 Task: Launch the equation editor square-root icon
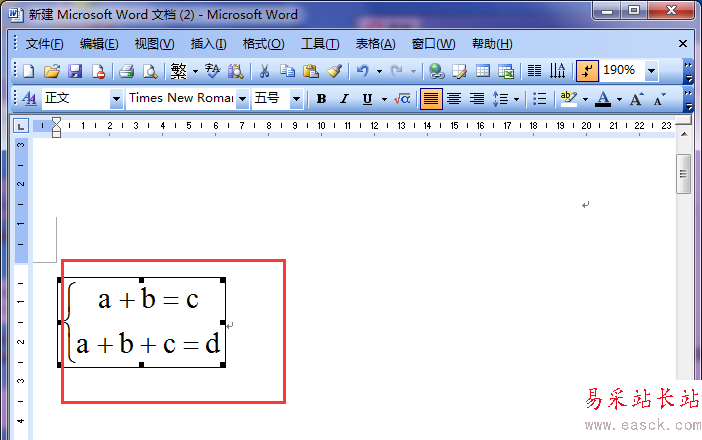tap(402, 98)
